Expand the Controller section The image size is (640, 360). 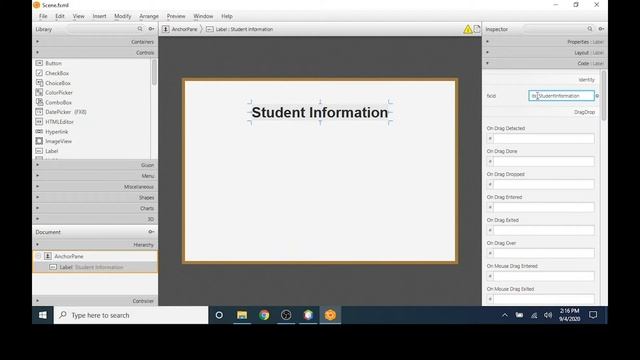(x=95, y=301)
